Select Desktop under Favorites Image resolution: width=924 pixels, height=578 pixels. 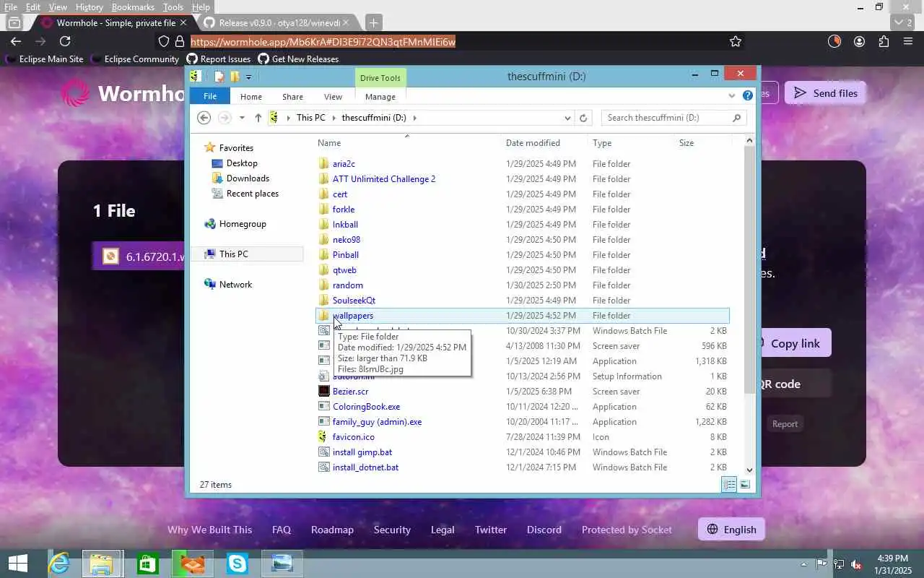pos(242,163)
